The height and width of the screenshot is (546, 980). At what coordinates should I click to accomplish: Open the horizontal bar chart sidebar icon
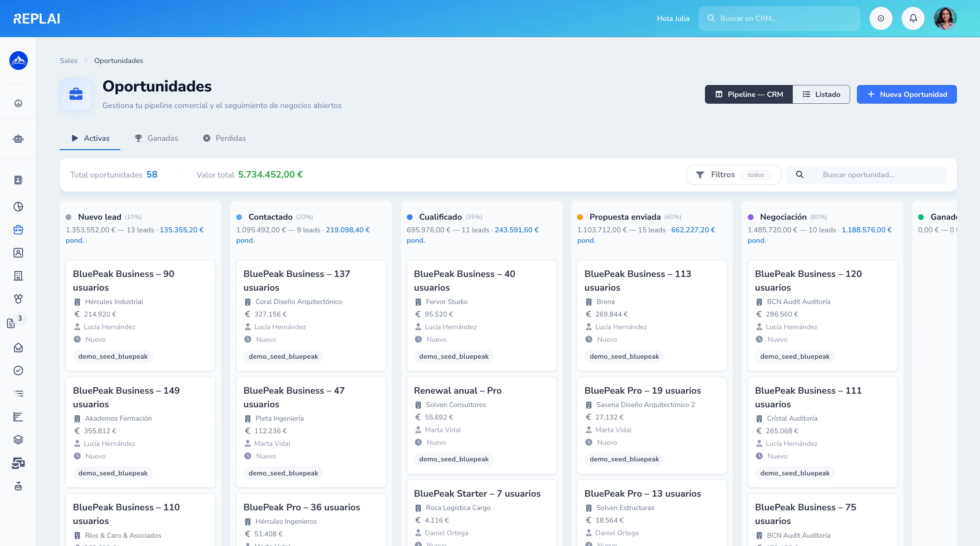pos(18,417)
